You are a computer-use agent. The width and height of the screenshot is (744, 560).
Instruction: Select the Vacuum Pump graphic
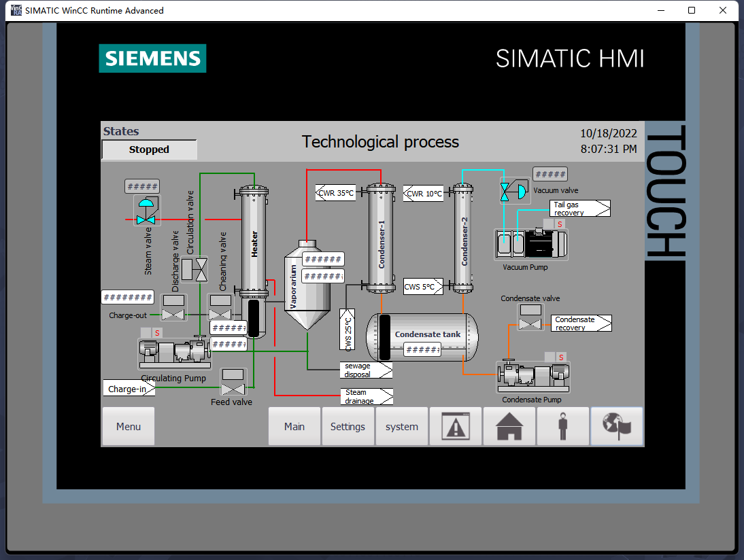531,244
